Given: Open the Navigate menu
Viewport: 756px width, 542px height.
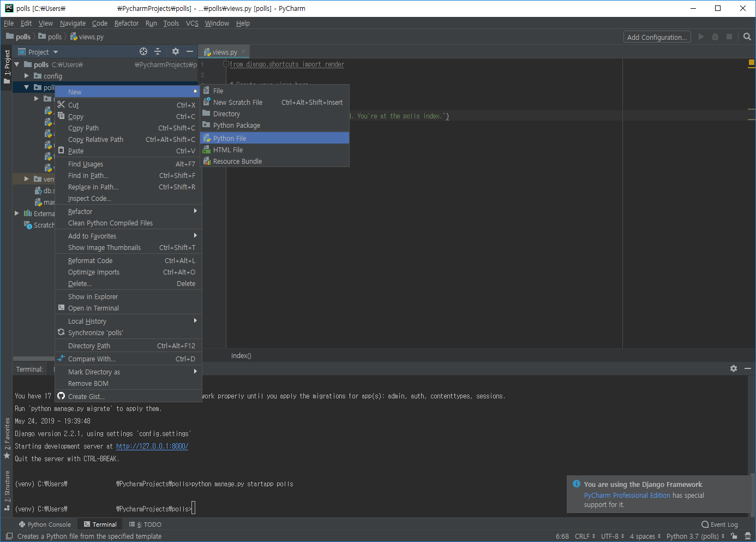Looking at the screenshot, I should [x=73, y=23].
